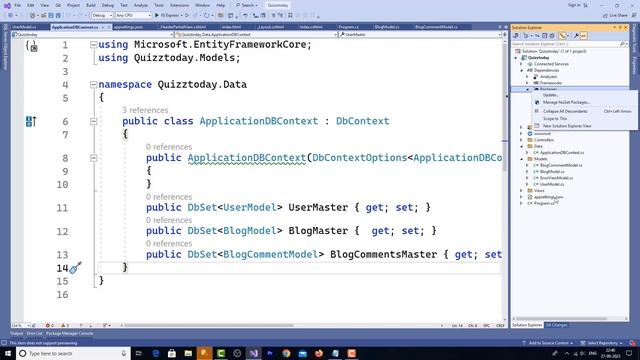Click the file health indicator icon at line 1
Viewport: 640px width, 360px height.
pos(32,46)
